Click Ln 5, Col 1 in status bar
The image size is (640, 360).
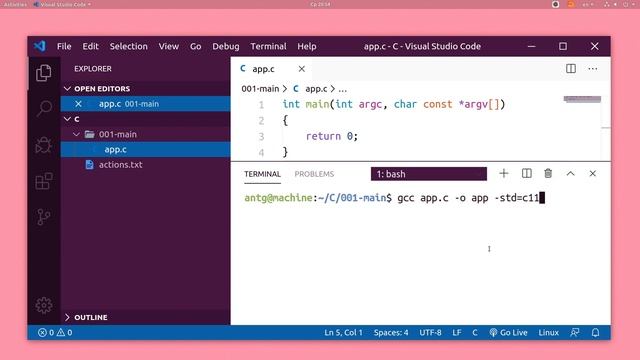click(343, 333)
